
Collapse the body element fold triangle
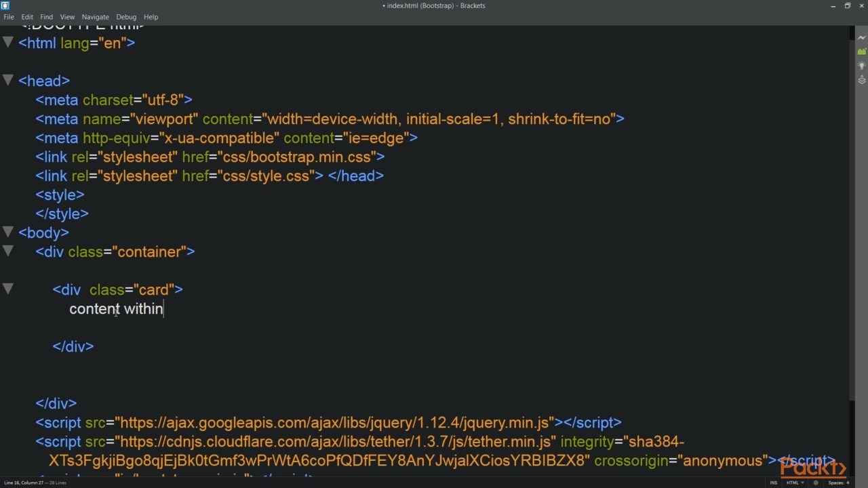tap(7, 232)
